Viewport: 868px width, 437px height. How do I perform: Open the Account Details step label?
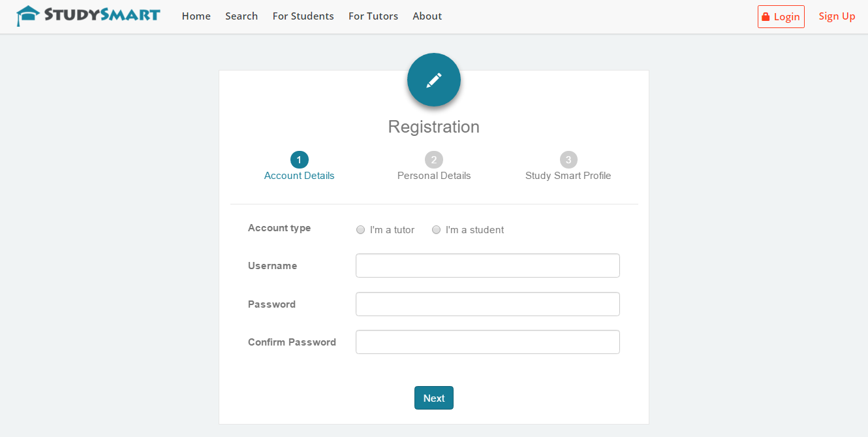pyautogui.click(x=299, y=175)
